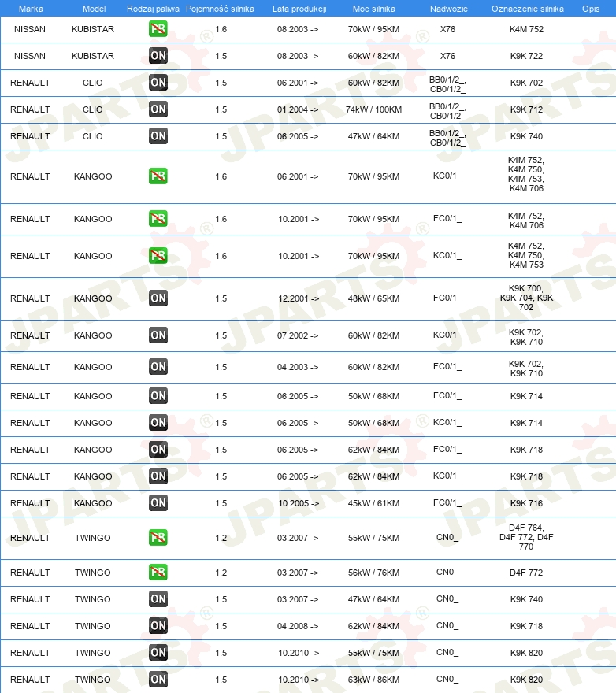The height and width of the screenshot is (693, 616).
Task: Select TWINGO model cell in 04.2008 row
Action: point(92,626)
